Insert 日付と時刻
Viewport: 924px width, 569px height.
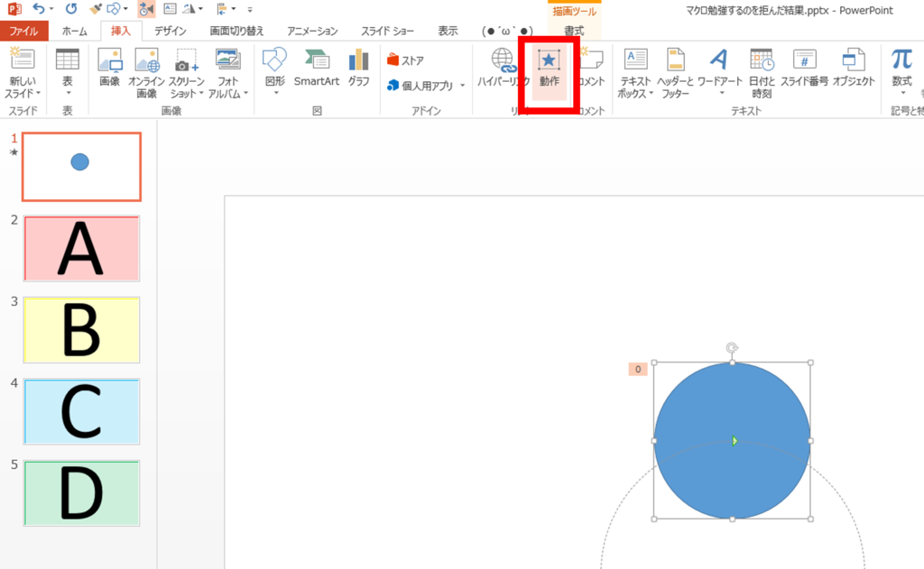(x=762, y=73)
